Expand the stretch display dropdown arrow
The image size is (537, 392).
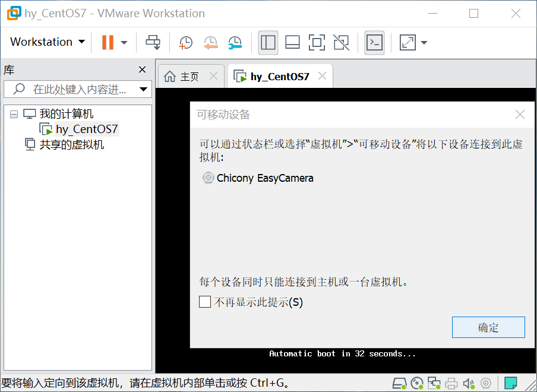point(424,42)
